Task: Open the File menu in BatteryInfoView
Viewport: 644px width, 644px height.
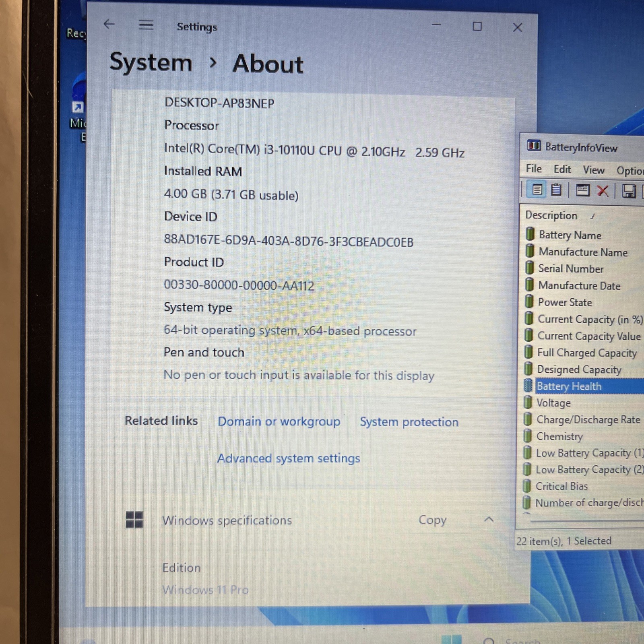Action: coord(534,169)
